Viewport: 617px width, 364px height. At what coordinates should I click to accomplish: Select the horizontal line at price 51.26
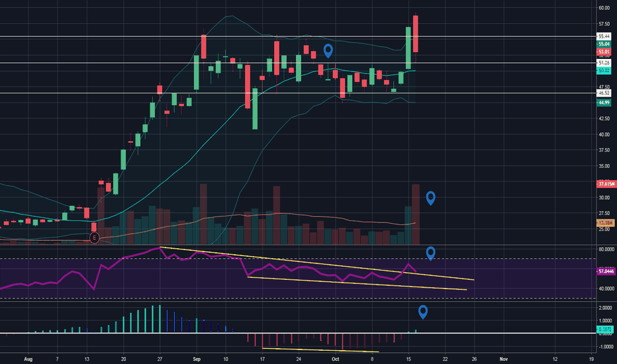pos(298,63)
